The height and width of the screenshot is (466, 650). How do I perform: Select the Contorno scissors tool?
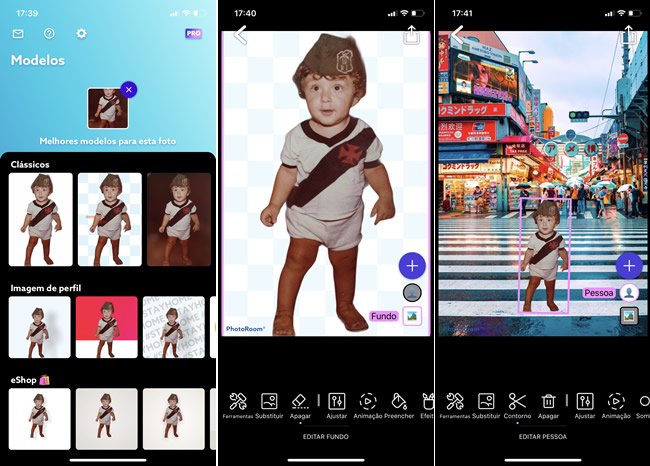517,405
